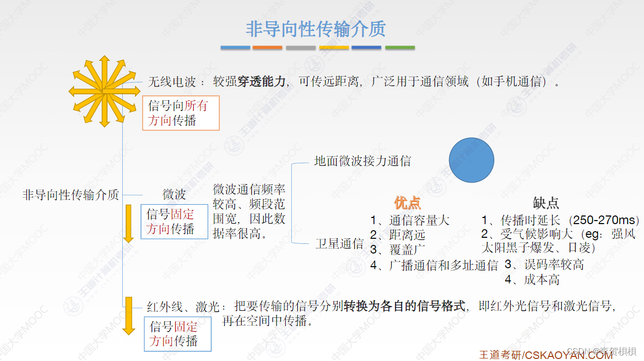Click 信号固定方向传播 box under 红外线、激光
The height and width of the screenshot is (361, 644).
(x=178, y=334)
